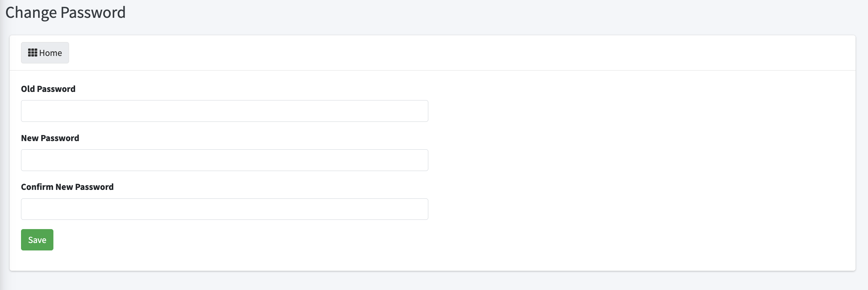Open Home using the nine-square grid icon
This screenshot has width=868, height=290.
[x=33, y=53]
